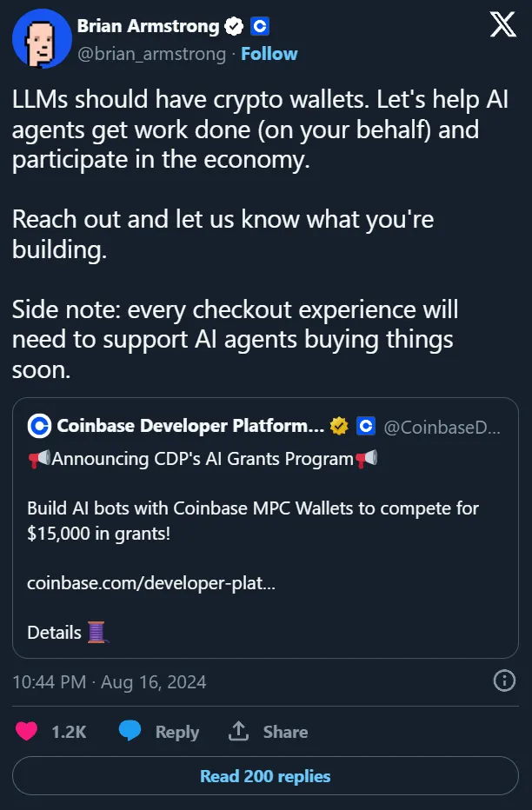This screenshot has height=810, width=532.
Task: Open the coinbase.com/developer-plat… link
Action: [151, 584]
